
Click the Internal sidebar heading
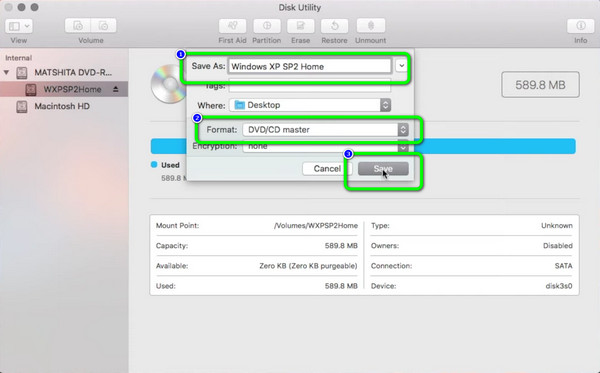[x=18, y=58]
